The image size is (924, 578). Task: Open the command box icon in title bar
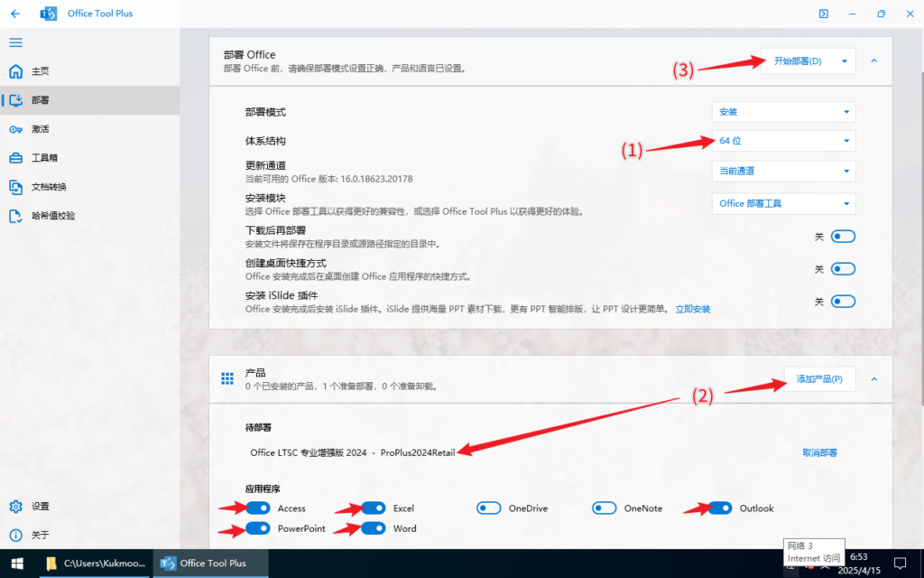(x=823, y=14)
